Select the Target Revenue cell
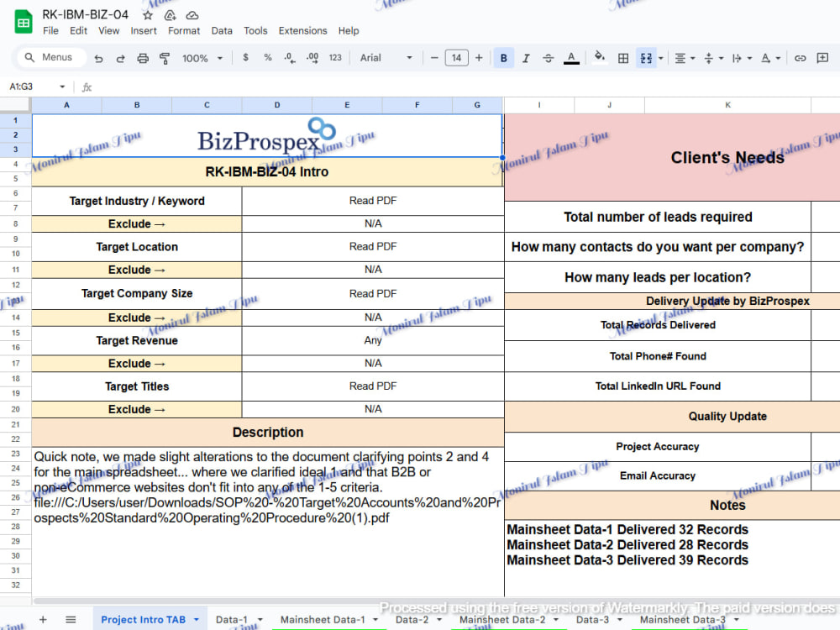Screen dimensions: 840x630 (137, 341)
